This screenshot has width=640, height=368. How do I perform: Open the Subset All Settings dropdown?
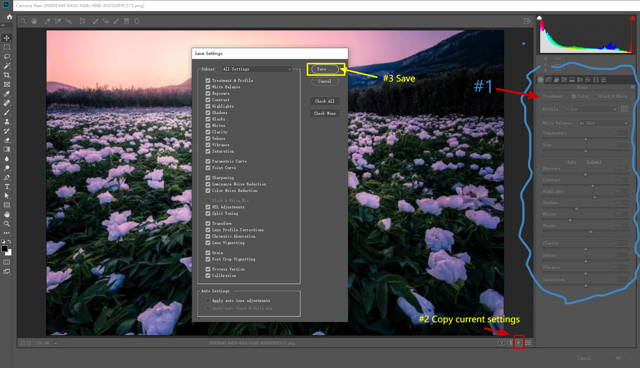click(x=257, y=69)
